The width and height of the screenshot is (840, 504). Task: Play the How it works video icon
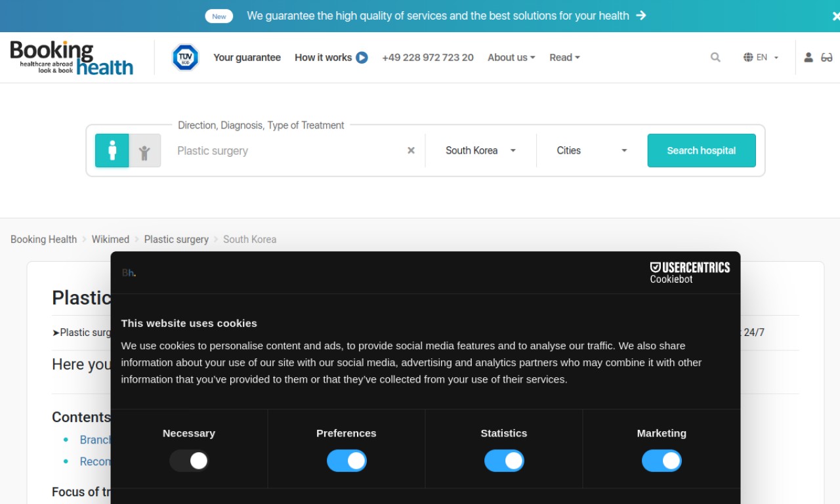(x=362, y=58)
